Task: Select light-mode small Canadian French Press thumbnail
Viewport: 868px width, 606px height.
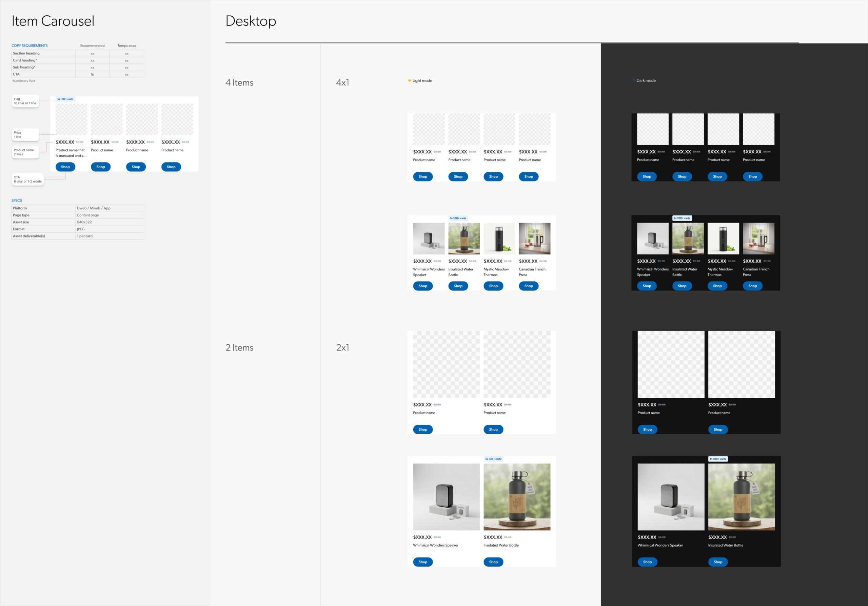Action: [x=534, y=238]
